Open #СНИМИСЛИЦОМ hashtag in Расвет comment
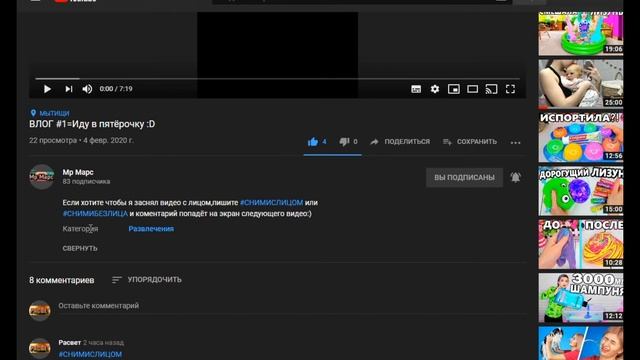 tap(90, 354)
